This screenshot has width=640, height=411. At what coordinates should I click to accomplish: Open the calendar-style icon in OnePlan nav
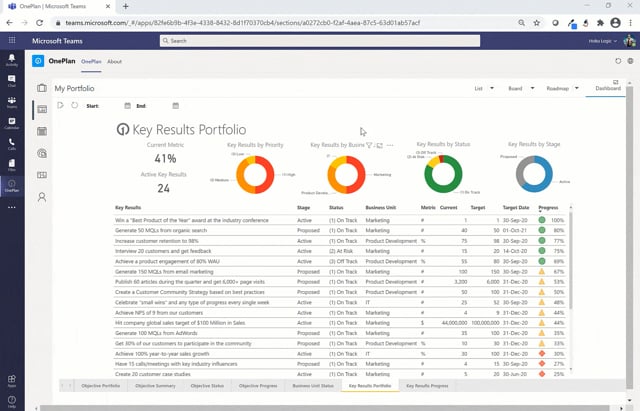point(42,131)
